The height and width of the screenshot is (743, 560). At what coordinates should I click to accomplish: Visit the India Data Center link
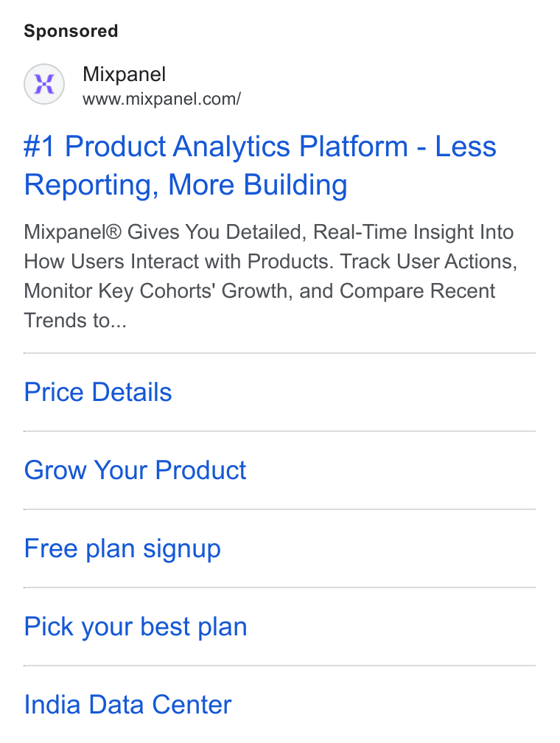point(128,705)
